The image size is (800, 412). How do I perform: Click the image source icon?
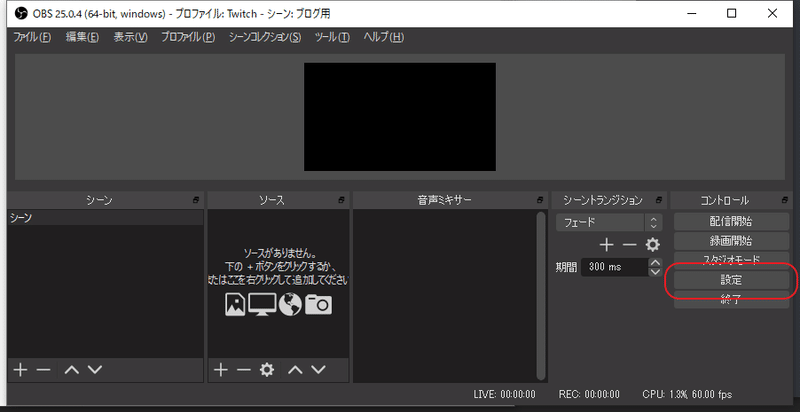(x=235, y=305)
